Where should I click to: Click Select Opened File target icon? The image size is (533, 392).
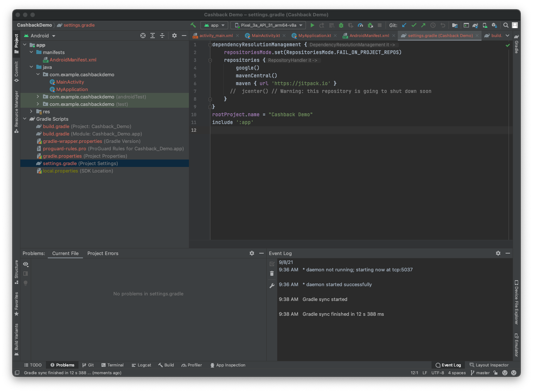(143, 36)
